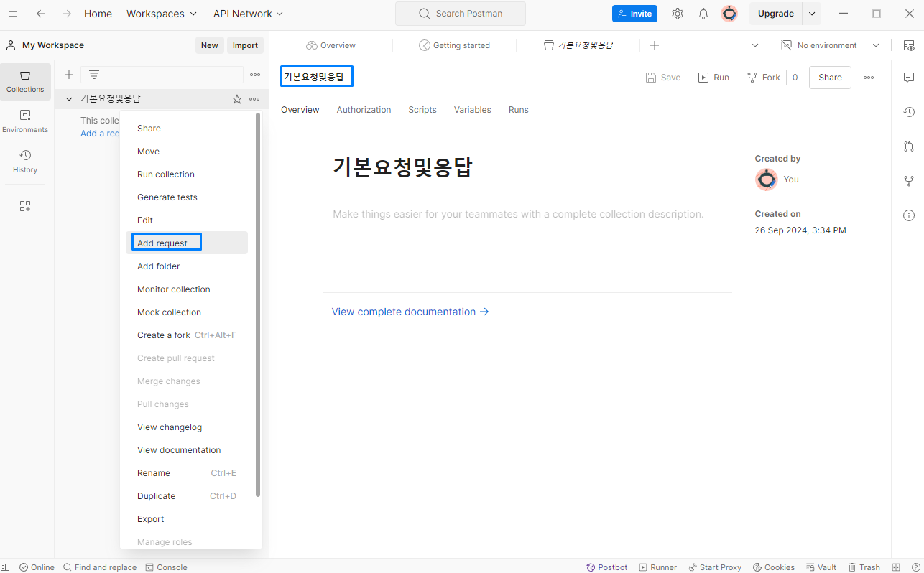Screen dimensions: 924x573
Task: Open collection header three-dot options
Action: click(x=869, y=78)
